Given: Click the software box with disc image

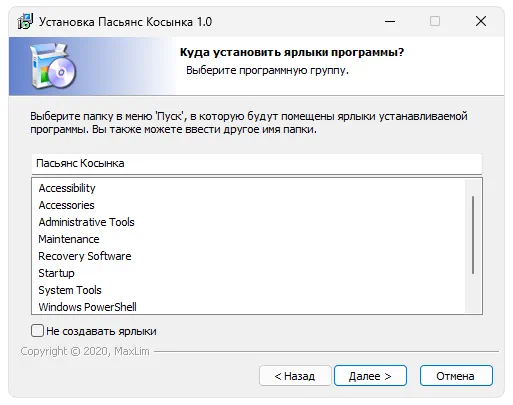Looking at the screenshot, I should [53, 67].
